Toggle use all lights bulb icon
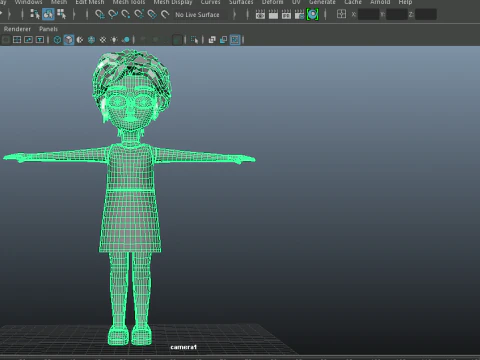 pyautogui.click(x=114, y=40)
